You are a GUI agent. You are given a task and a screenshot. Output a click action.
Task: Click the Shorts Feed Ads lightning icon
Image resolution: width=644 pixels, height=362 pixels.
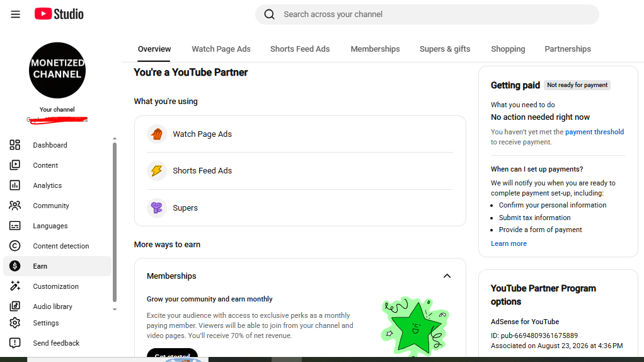tap(156, 170)
